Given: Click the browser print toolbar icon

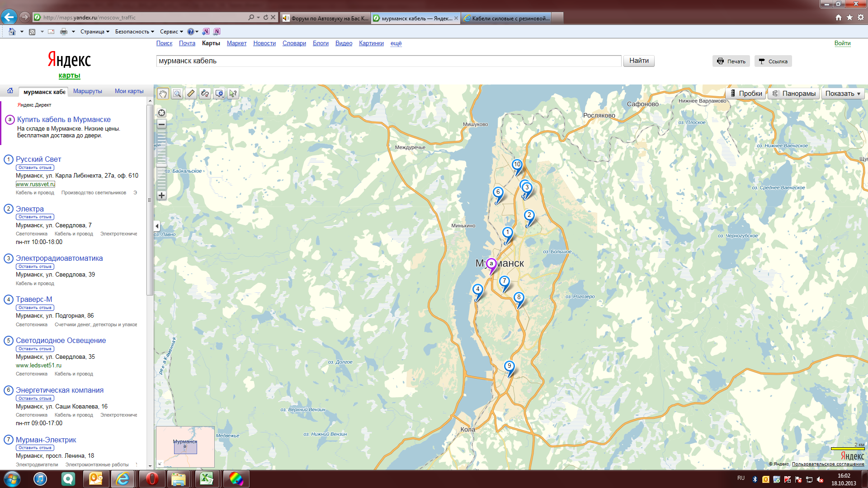Looking at the screenshot, I should pyautogui.click(x=64, y=32).
